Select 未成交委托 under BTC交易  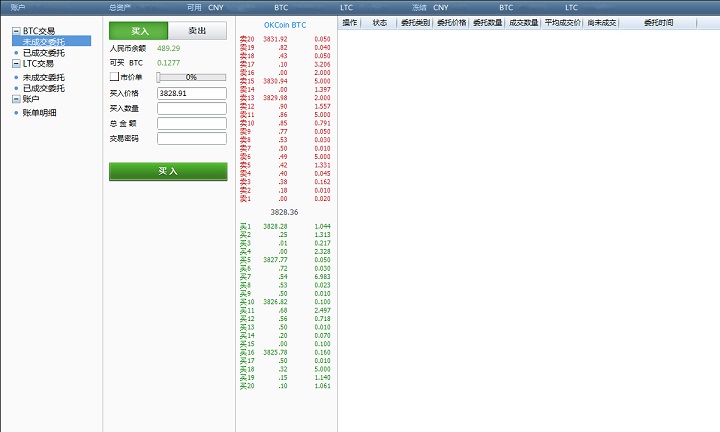(43, 42)
